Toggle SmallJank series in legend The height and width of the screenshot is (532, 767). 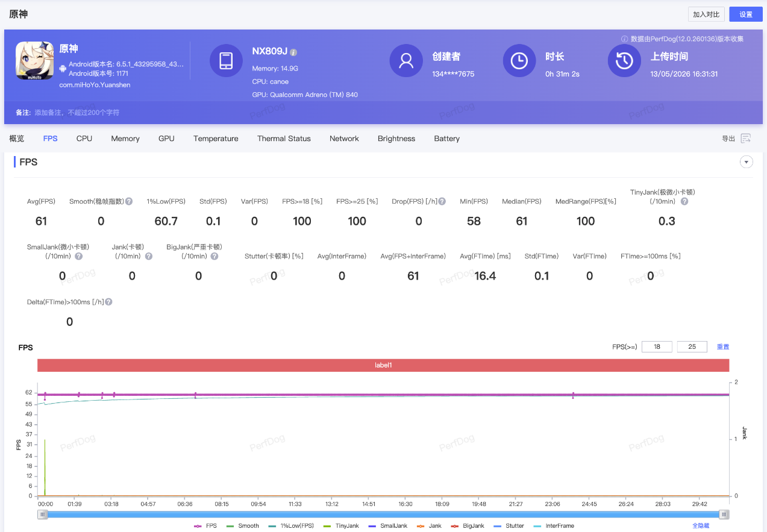click(387, 526)
